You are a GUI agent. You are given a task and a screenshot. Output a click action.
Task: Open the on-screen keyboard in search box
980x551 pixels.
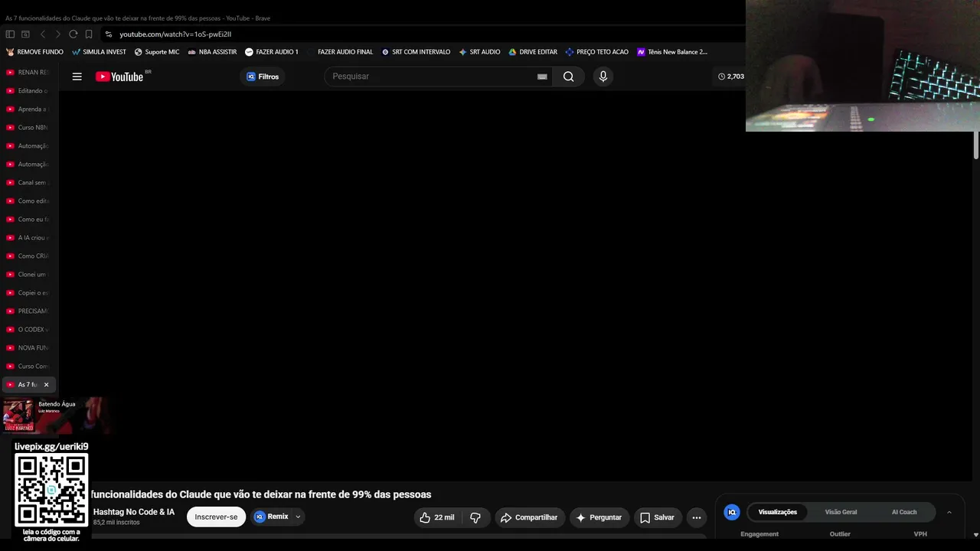pyautogui.click(x=542, y=77)
